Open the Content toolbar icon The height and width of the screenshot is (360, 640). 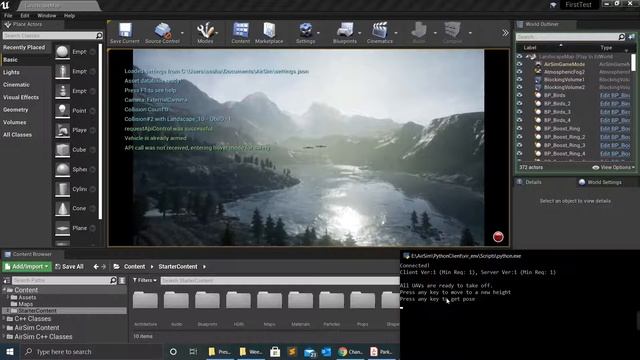tap(240, 33)
